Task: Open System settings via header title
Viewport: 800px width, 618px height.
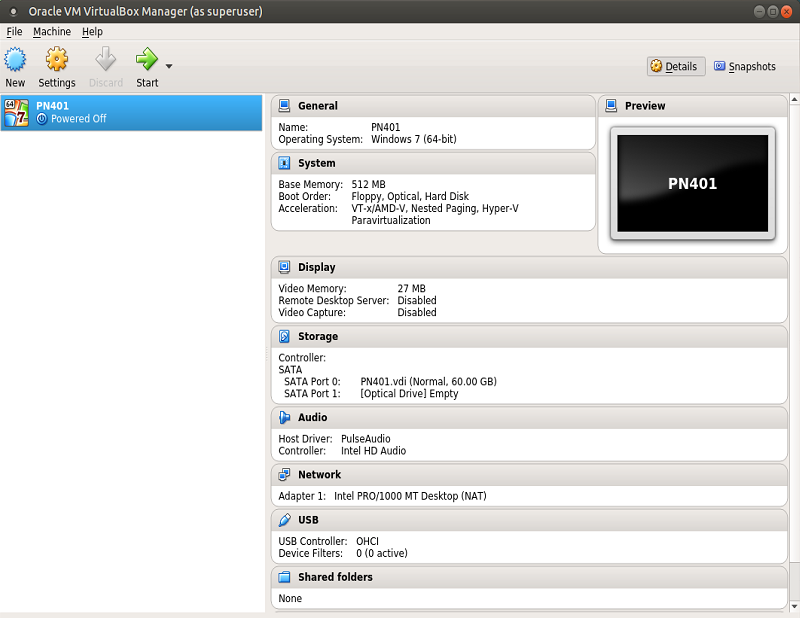Action: (317, 163)
